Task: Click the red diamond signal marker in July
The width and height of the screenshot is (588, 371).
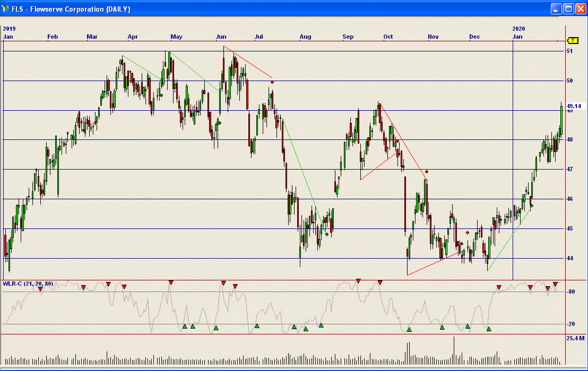Action: (272, 82)
